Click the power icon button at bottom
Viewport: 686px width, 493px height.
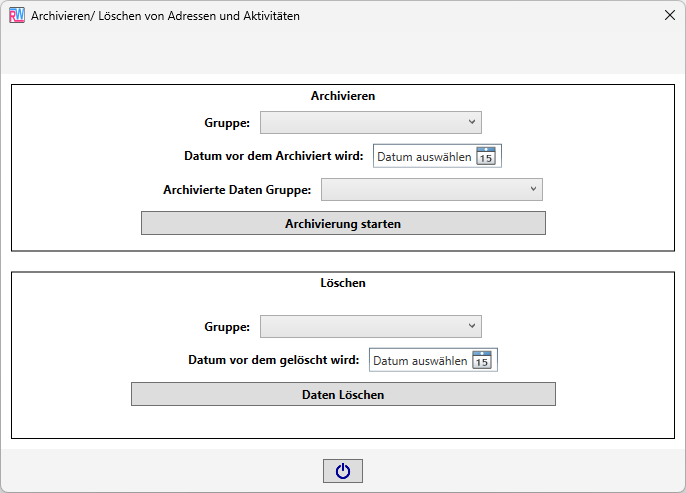(x=343, y=471)
